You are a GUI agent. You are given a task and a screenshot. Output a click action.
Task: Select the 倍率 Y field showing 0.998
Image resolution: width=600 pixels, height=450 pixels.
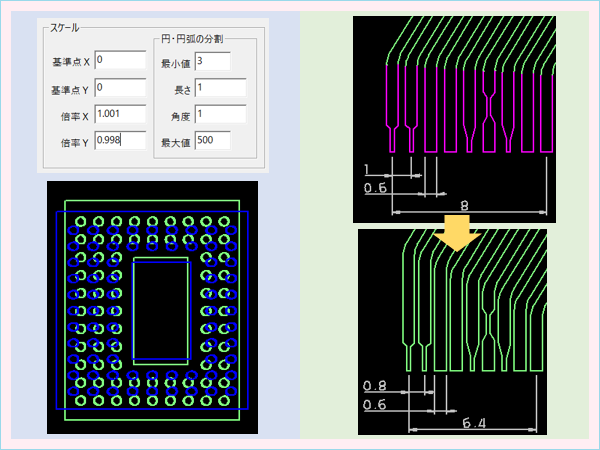(x=120, y=141)
